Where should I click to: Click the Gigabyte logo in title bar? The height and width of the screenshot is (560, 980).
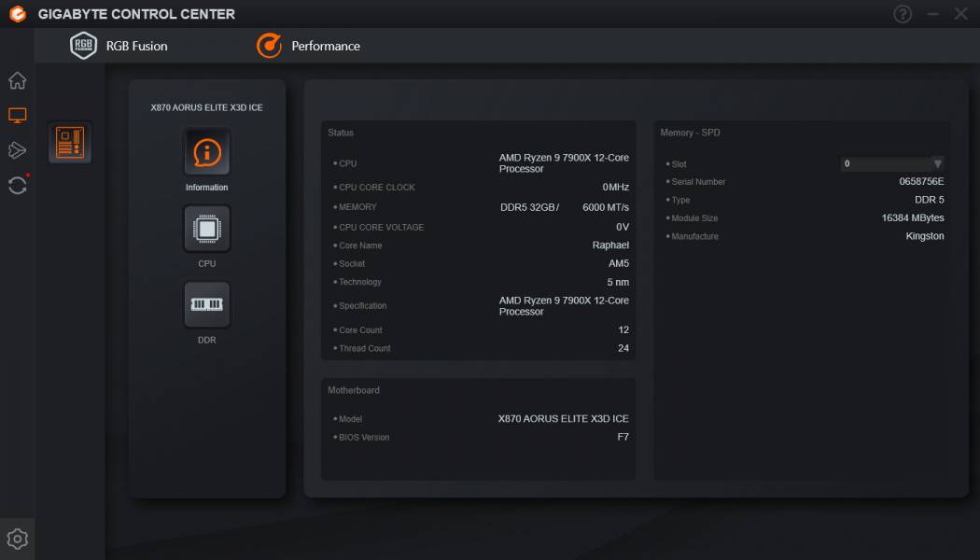point(17,14)
